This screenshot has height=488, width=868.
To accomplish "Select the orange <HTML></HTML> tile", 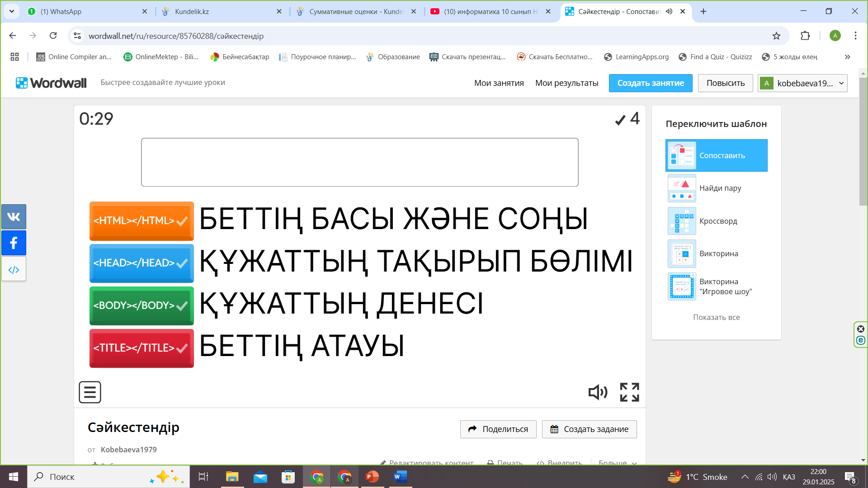I will 142,221.
